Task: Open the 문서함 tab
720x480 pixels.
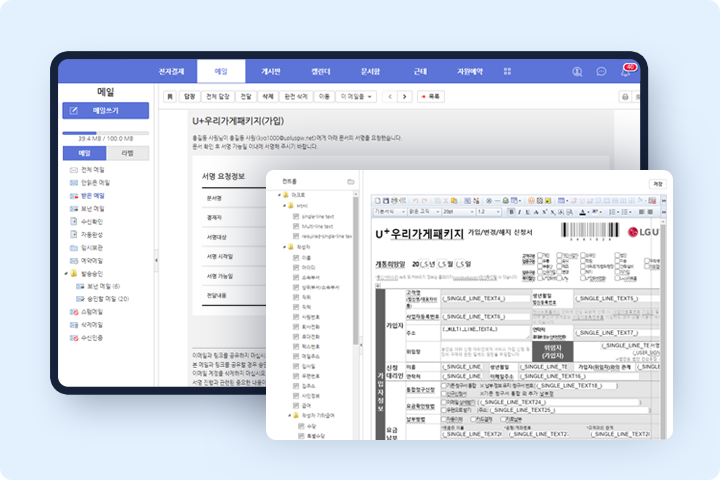Action: 370,71
